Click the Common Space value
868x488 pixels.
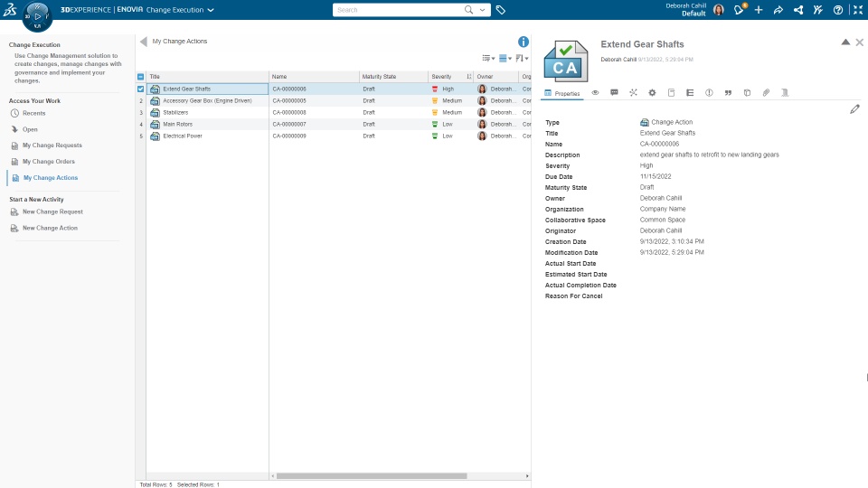coord(663,220)
